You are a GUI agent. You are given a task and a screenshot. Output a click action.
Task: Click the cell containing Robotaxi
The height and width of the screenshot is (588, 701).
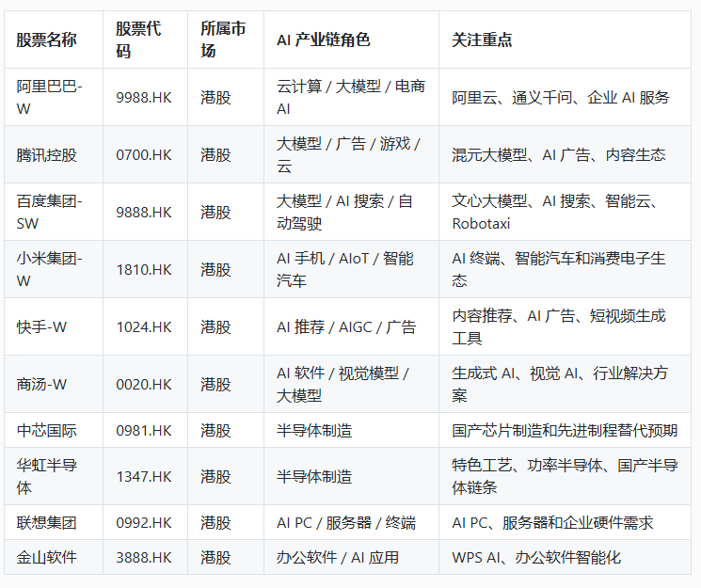[x=566, y=212]
